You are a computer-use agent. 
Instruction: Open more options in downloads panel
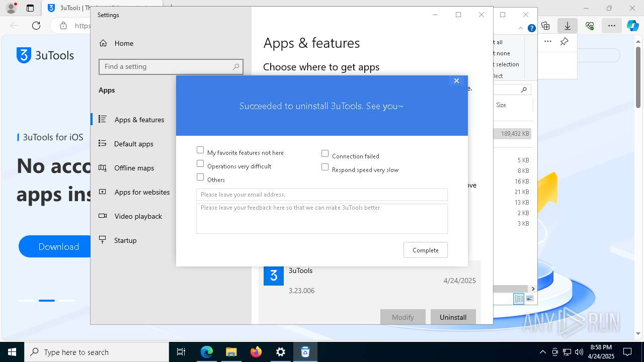tap(548, 42)
